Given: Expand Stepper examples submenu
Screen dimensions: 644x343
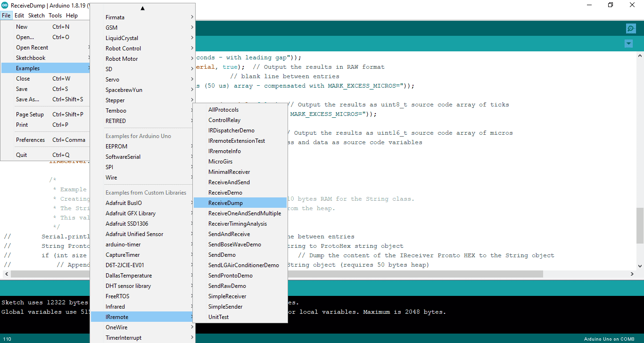Looking at the screenshot, I should tap(143, 100).
